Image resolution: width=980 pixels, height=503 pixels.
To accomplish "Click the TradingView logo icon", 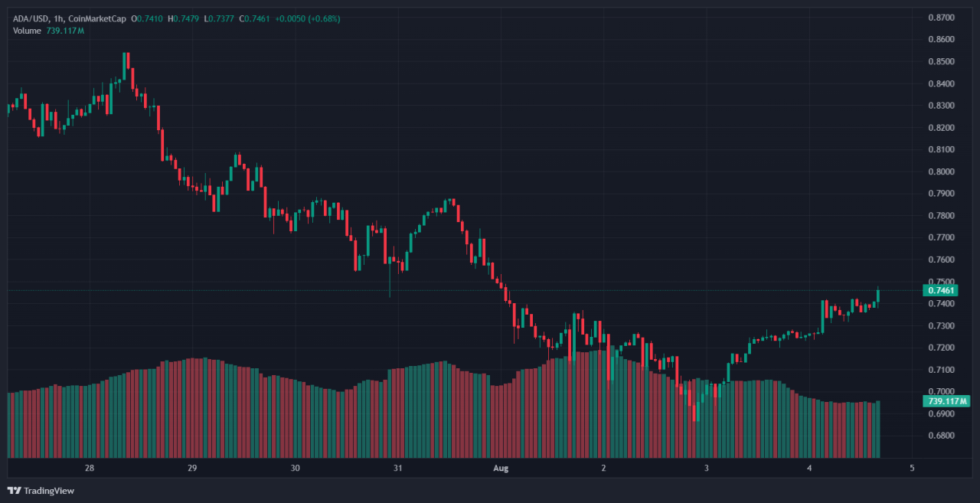I will (14, 491).
